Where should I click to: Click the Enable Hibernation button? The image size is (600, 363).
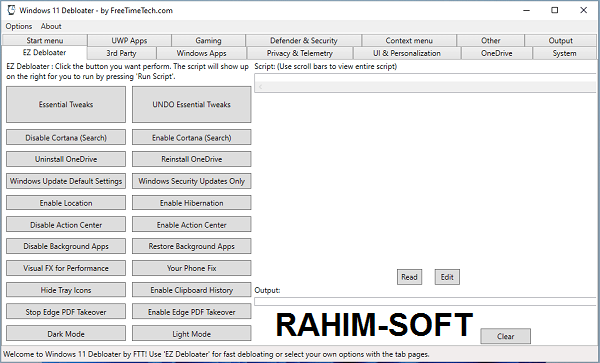192,203
